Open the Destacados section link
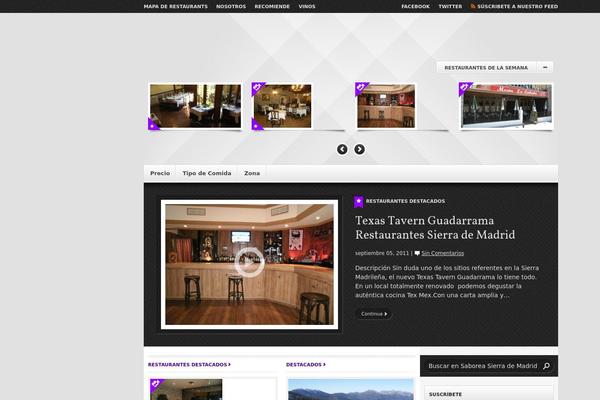The image size is (600, 400). (306, 365)
